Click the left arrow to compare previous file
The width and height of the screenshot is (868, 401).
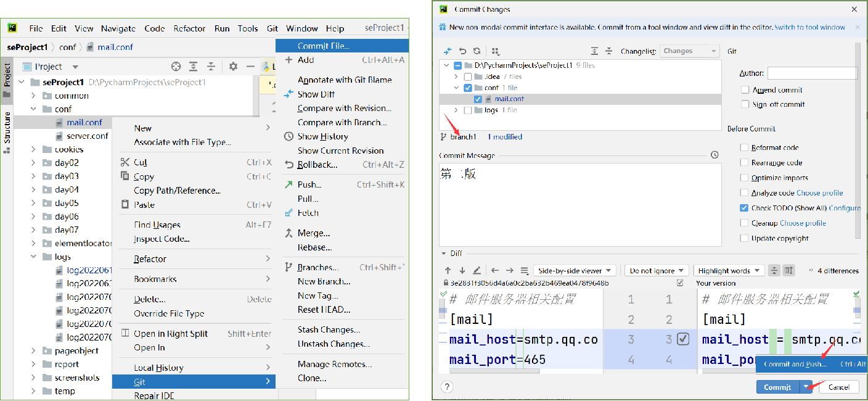(x=495, y=271)
